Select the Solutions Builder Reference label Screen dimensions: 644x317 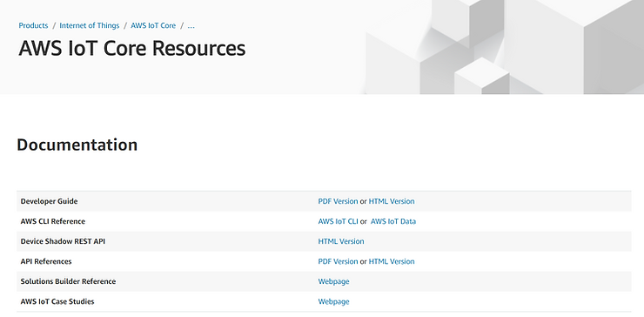tap(68, 281)
